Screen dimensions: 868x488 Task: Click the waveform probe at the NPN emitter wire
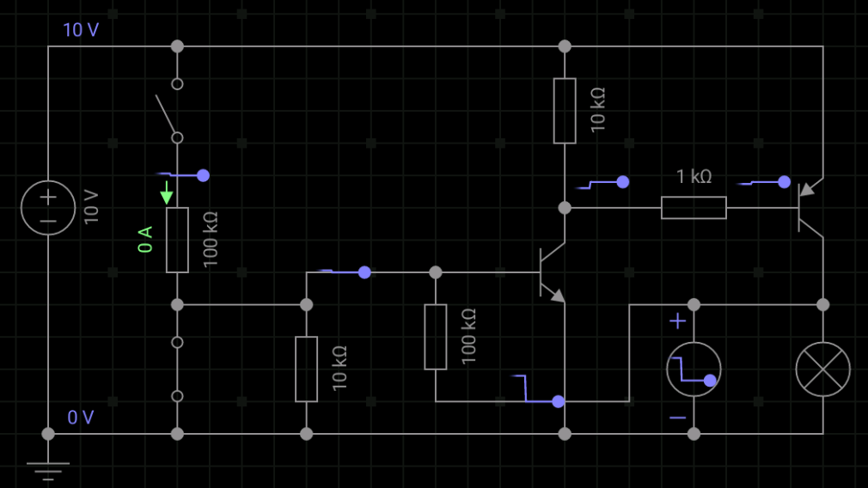[x=558, y=402]
